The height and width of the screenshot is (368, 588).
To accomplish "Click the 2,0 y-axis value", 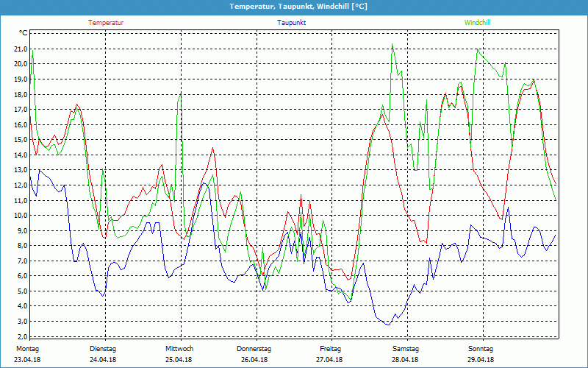I will 23,336.
